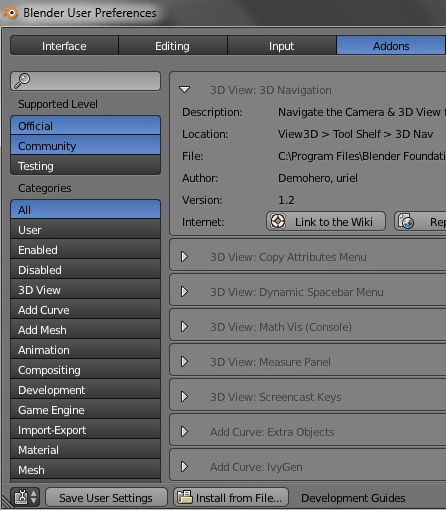Expand the Math Vis (Console) addon
The width and height of the screenshot is (446, 510).
tap(184, 327)
